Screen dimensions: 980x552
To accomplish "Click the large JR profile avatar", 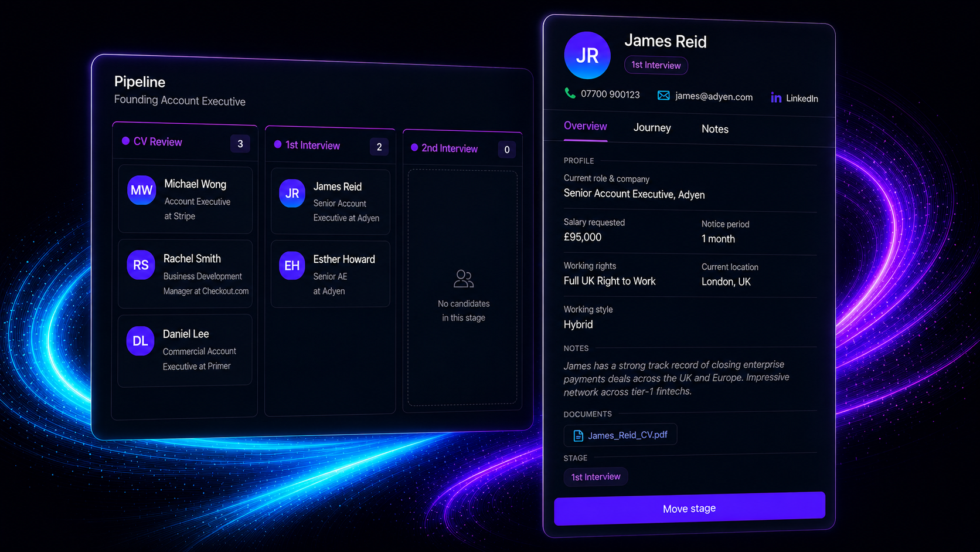I will (x=587, y=56).
